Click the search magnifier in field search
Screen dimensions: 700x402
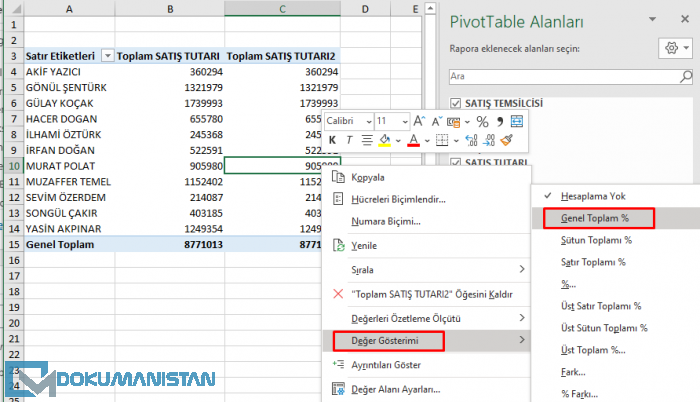point(686,76)
